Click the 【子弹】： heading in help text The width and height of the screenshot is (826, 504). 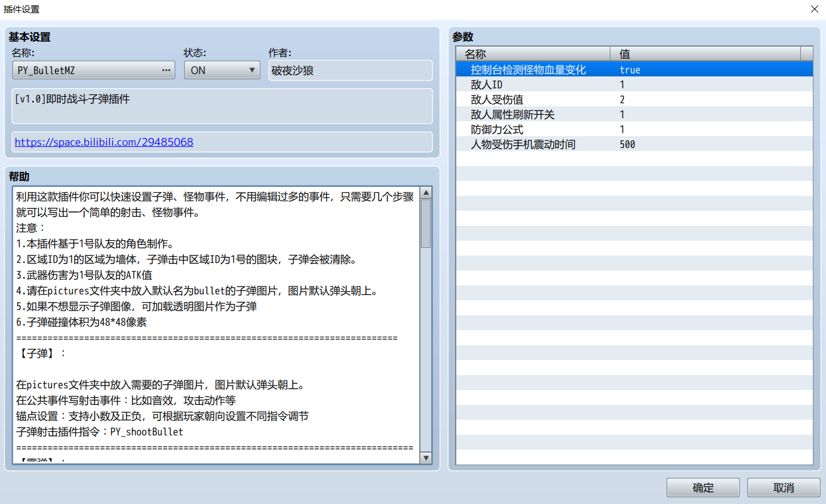(x=41, y=354)
